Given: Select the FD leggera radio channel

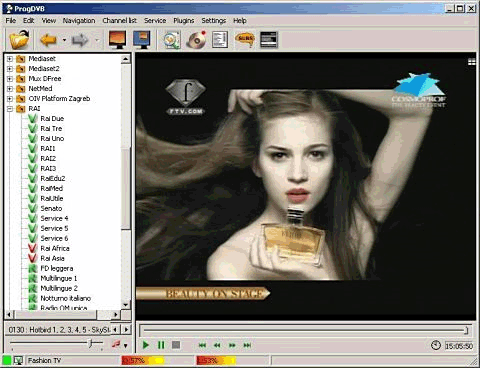Looking at the screenshot, I should pos(57,269).
